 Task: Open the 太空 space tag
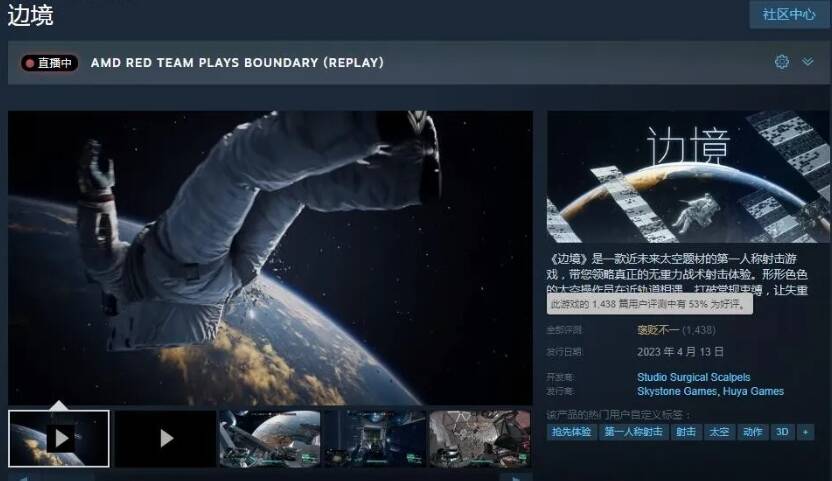click(718, 432)
